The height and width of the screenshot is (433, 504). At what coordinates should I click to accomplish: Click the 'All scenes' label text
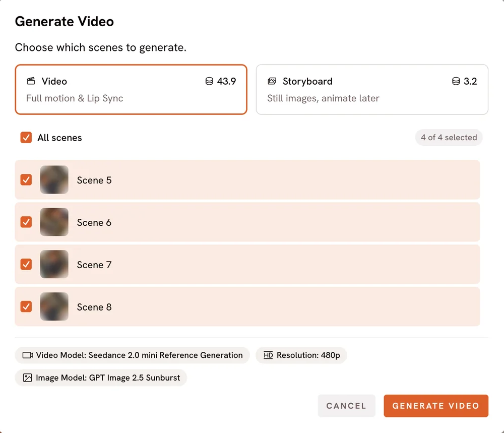tap(60, 138)
